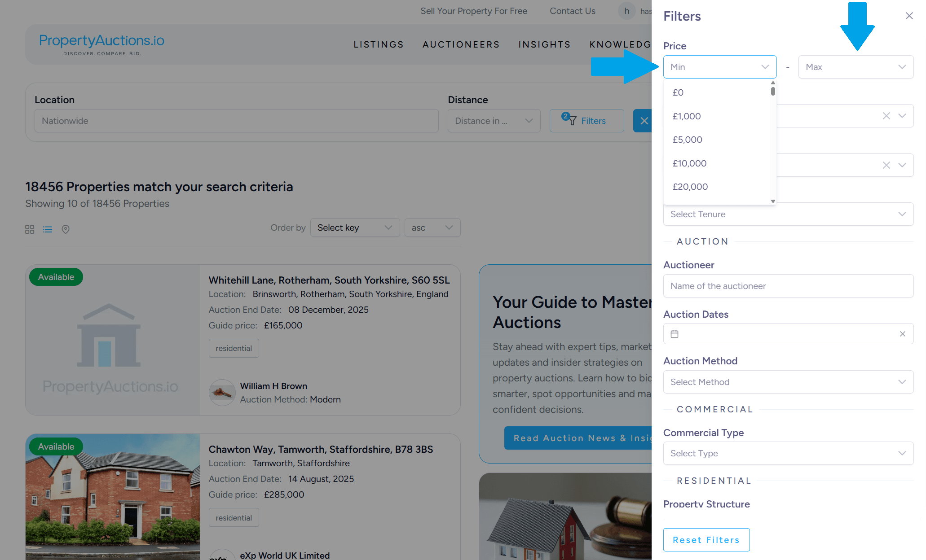926x560 pixels.
Task: Select the list view icon
Action: [x=48, y=229]
